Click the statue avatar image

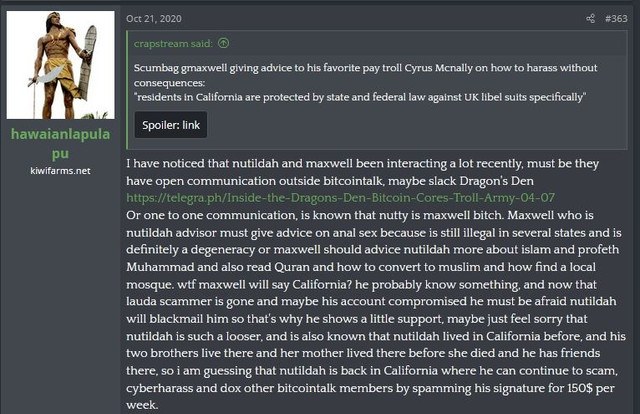[x=60, y=65]
